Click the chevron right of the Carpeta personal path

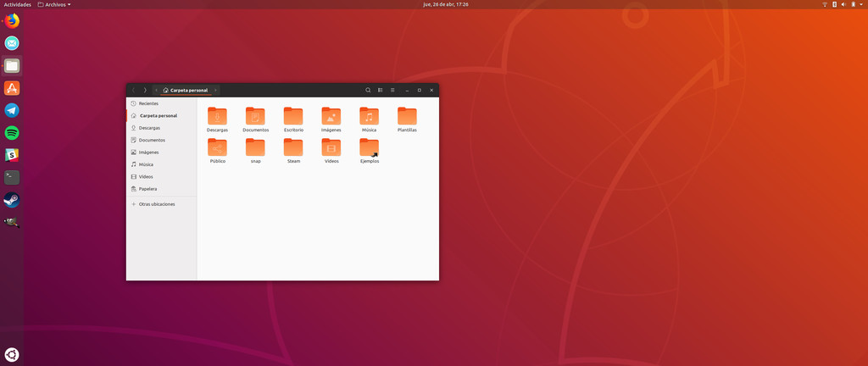click(215, 90)
